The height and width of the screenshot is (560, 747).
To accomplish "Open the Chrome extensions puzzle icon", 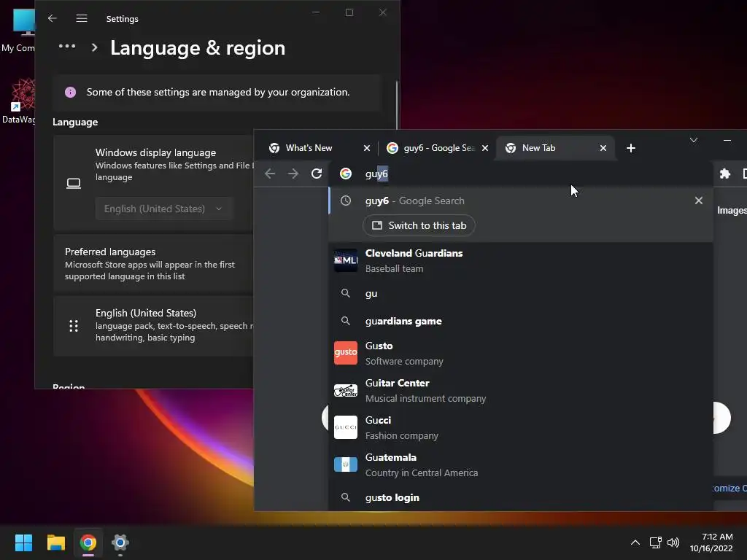I will [x=724, y=174].
